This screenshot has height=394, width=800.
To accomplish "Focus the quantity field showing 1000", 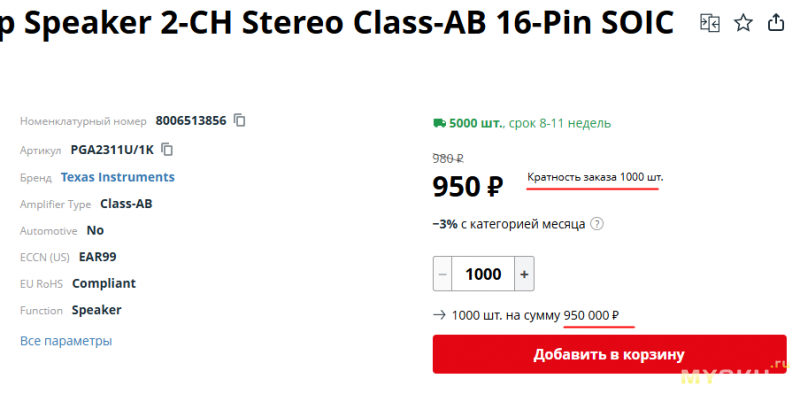I will [x=483, y=274].
